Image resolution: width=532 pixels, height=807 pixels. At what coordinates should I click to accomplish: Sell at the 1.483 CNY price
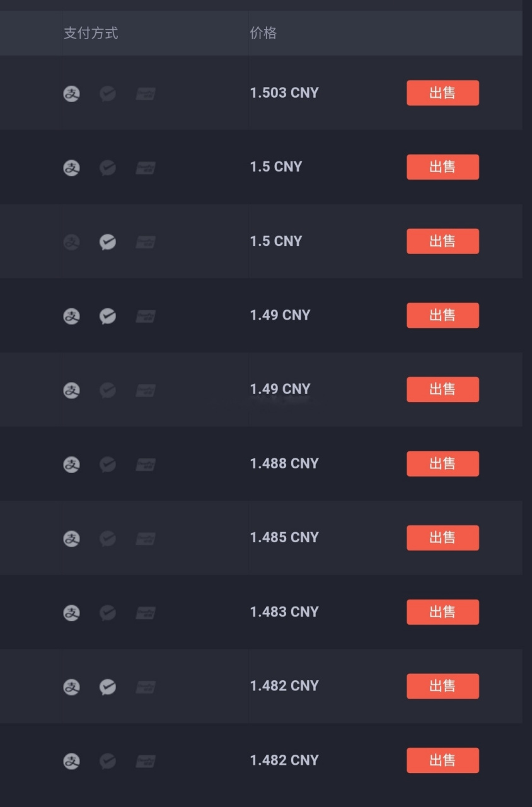pos(442,612)
